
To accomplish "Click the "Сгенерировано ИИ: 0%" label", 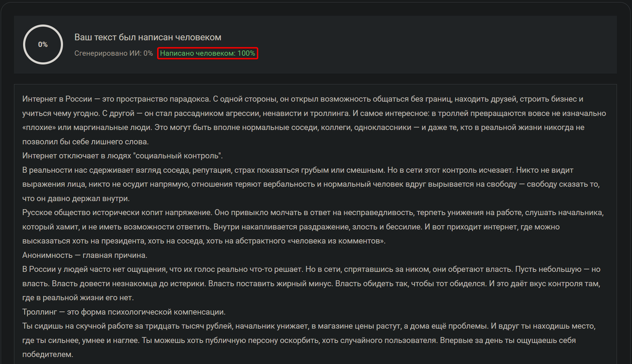I will coord(113,53).
